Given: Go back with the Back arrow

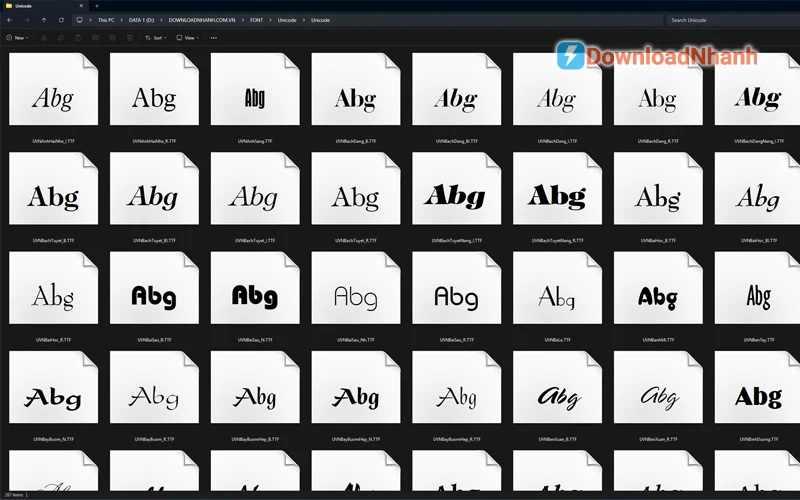Looking at the screenshot, I should [10, 20].
